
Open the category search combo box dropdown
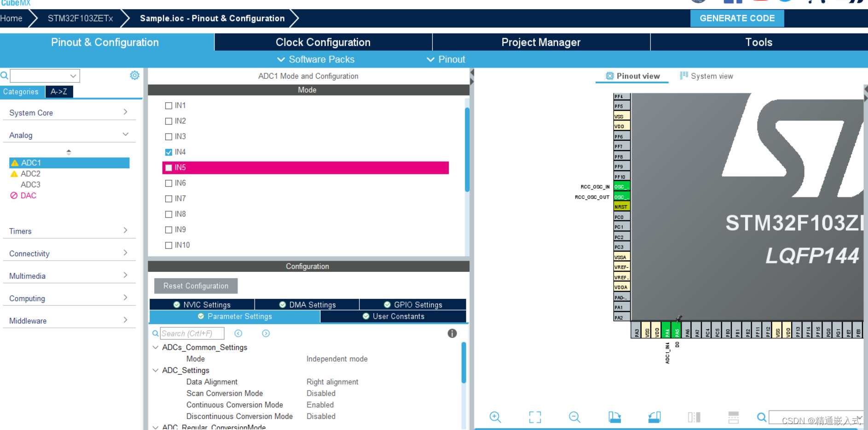pyautogui.click(x=73, y=76)
